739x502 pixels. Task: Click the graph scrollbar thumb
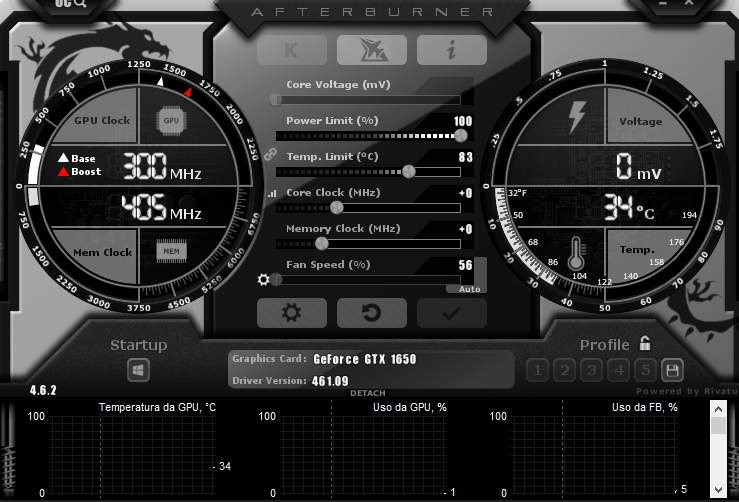pyautogui.click(x=718, y=426)
